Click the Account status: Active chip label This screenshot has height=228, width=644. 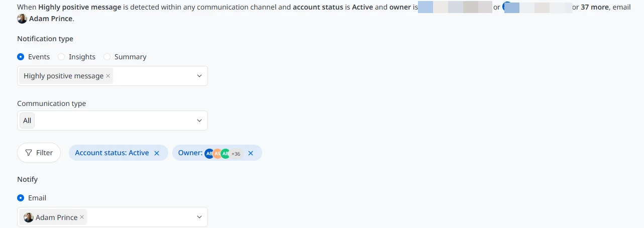click(x=112, y=153)
